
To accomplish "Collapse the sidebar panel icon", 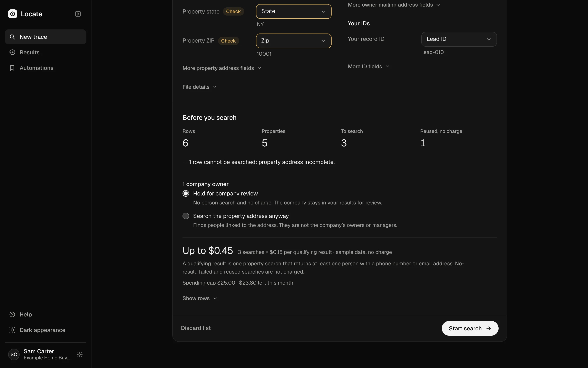I will click(78, 14).
